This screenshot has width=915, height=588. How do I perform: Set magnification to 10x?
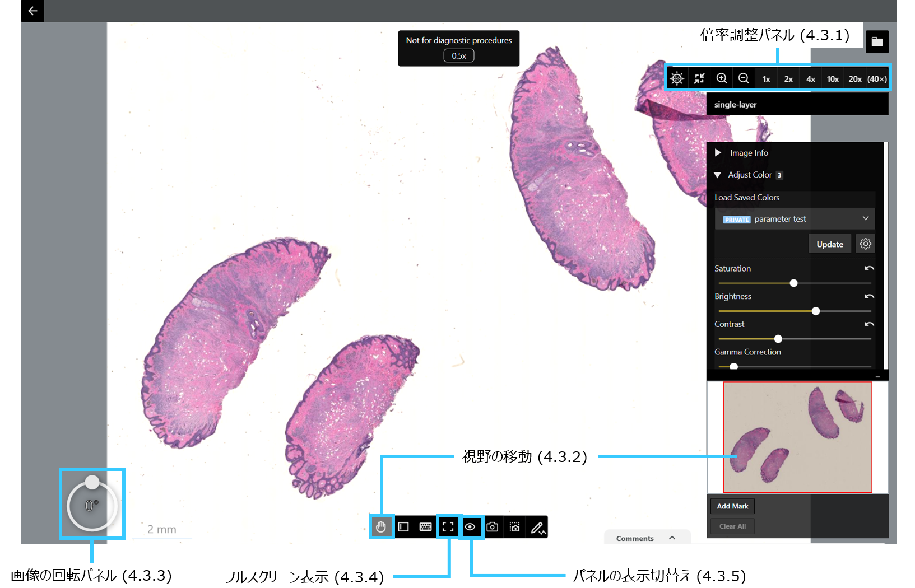coord(833,79)
